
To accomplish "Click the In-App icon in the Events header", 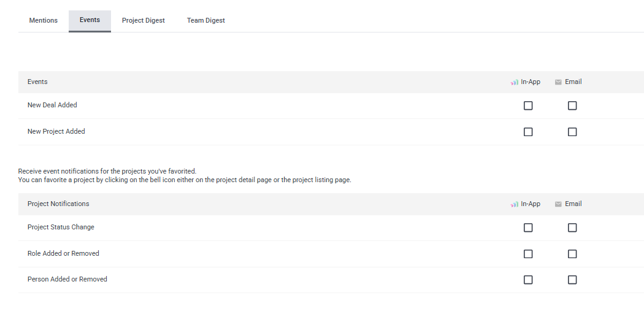I will coord(514,82).
